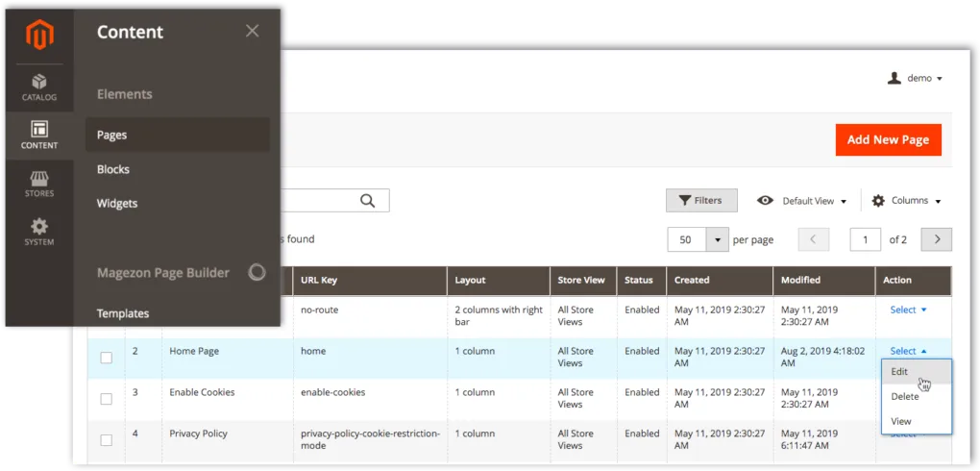Image resolution: width=980 pixels, height=471 pixels.
Task: Click the Magezon Page Builder circle icon
Action: (x=257, y=272)
